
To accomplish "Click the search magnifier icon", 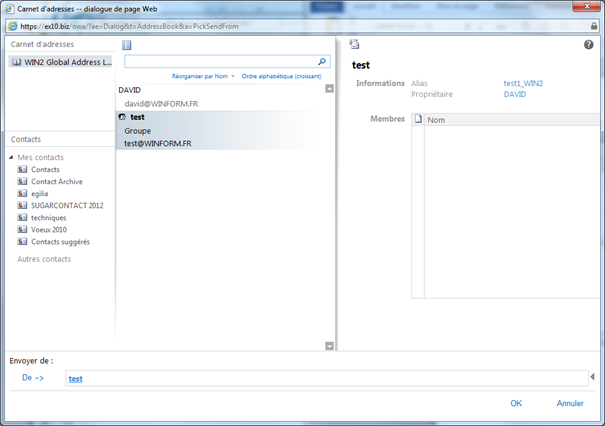I will [x=322, y=61].
